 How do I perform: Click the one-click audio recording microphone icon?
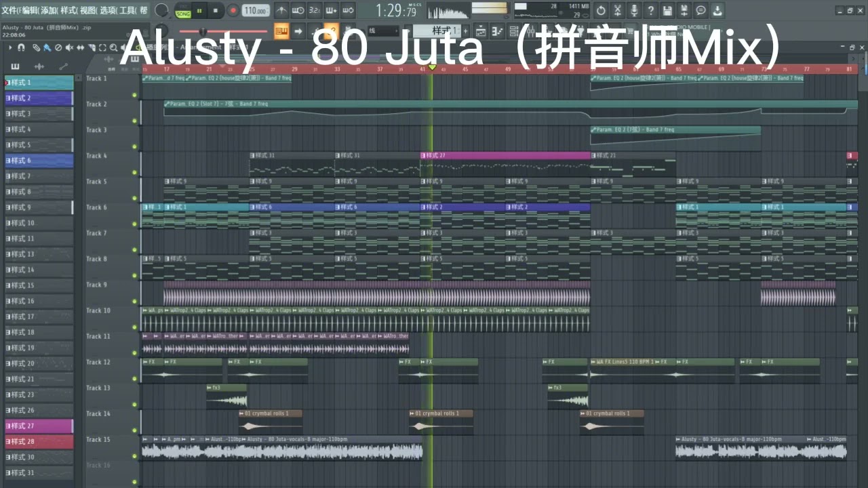tap(634, 11)
